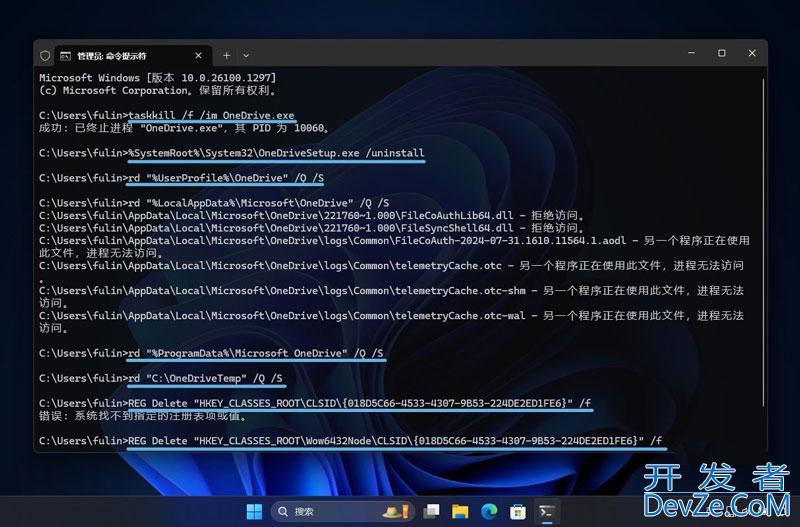
Task: Click the 成功: 已终止进程 output line
Action: click(184, 128)
